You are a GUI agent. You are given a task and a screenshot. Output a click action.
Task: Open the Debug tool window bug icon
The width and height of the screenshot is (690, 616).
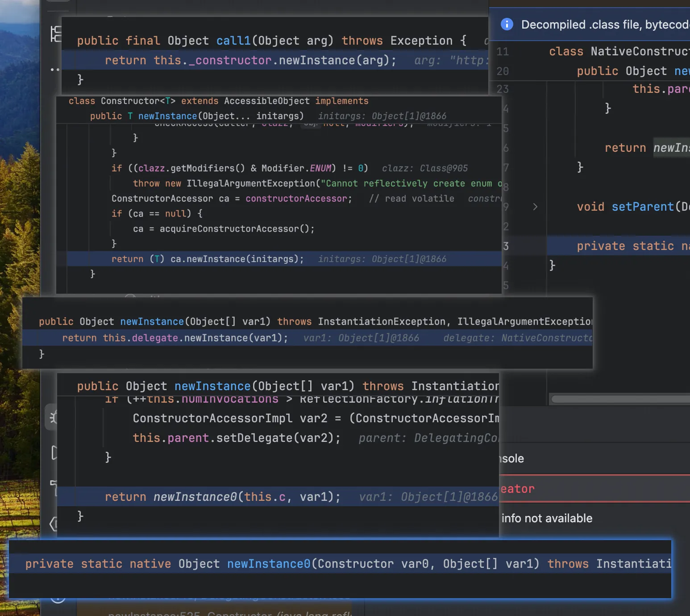click(53, 418)
